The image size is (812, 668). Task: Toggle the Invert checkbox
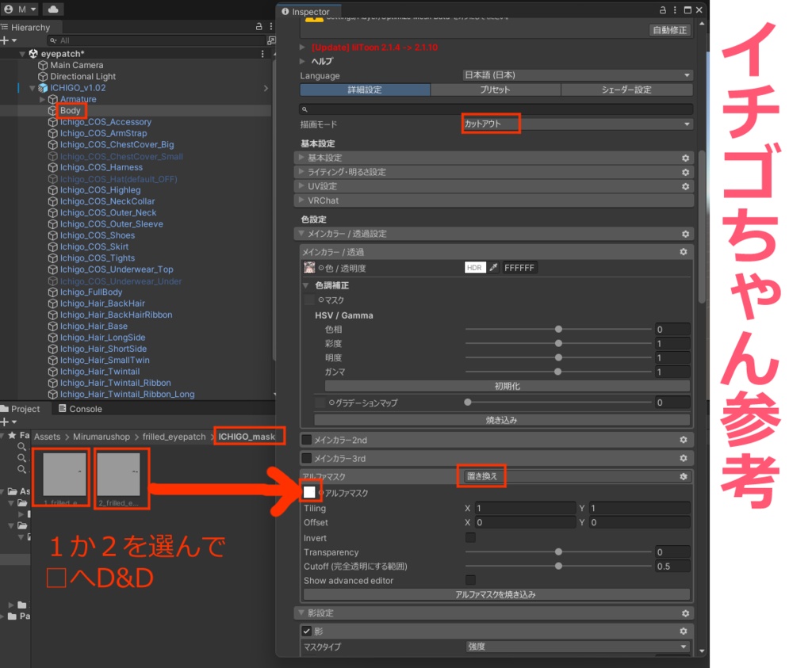(470, 537)
